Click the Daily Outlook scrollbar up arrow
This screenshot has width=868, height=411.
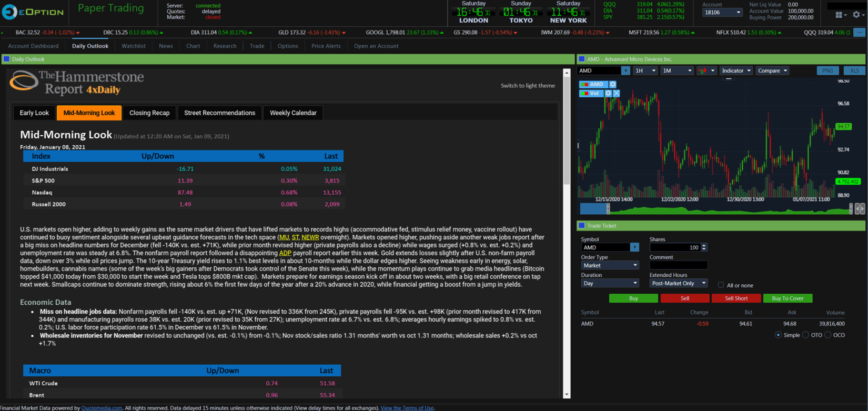tap(567, 73)
